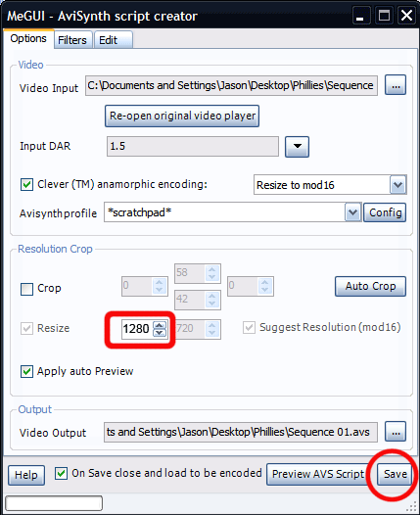420x515 pixels.
Task: Click the progress bar at bottom
Action: pyautogui.click(x=54, y=503)
